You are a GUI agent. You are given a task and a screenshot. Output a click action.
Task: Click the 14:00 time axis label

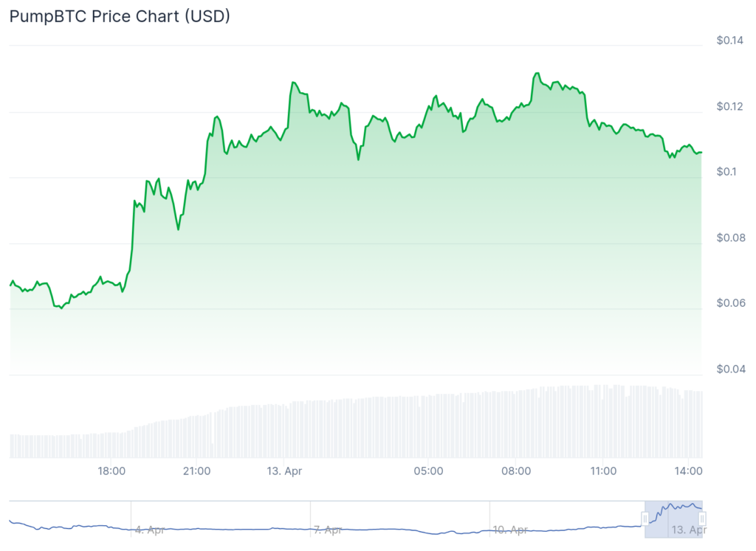click(689, 471)
